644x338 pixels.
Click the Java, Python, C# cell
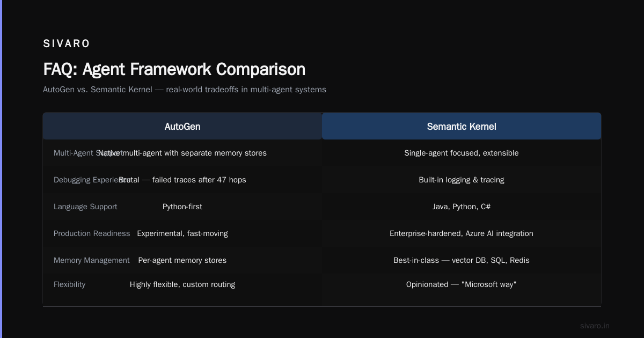[x=462, y=207]
